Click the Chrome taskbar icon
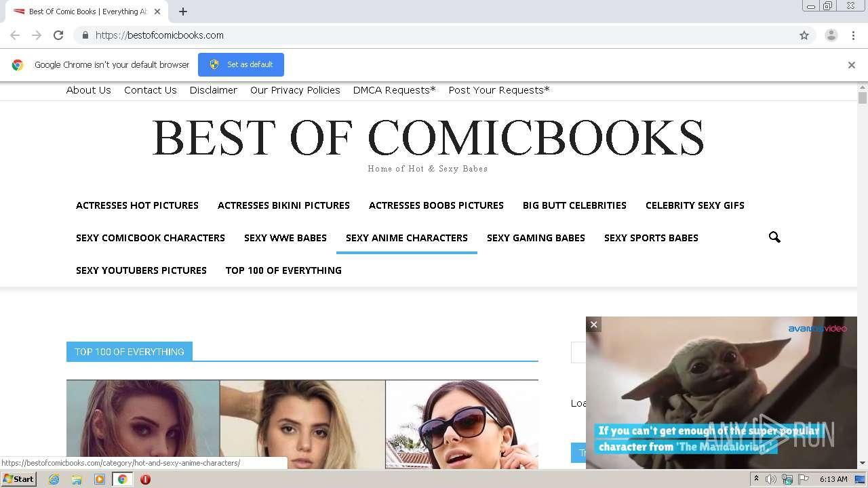The width and height of the screenshot is (868, 488). (x=122, y=479)
